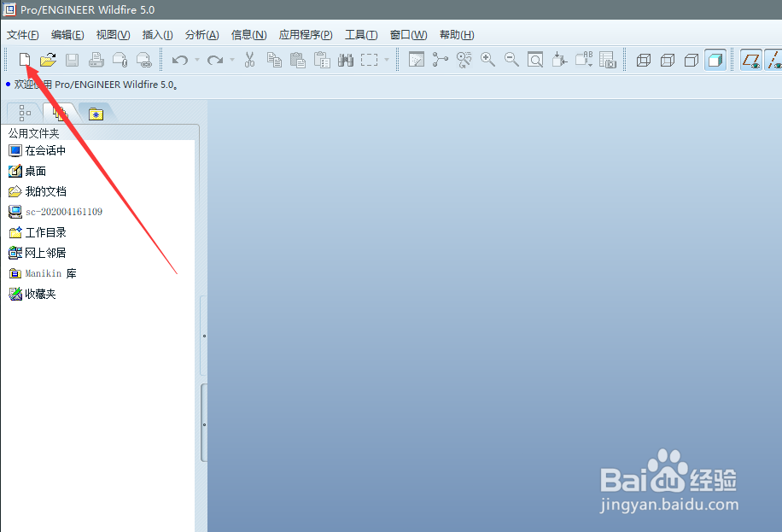Image resolution: width=782 pixels, height=532 pixels.
Task: Switch to Hidden Line display mode
Action: pos(668,61)
